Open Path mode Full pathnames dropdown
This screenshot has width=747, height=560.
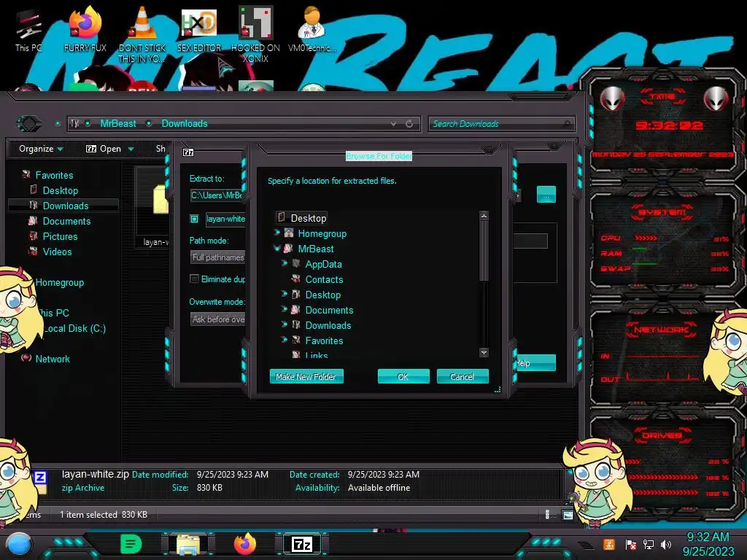tap(217, 257)
